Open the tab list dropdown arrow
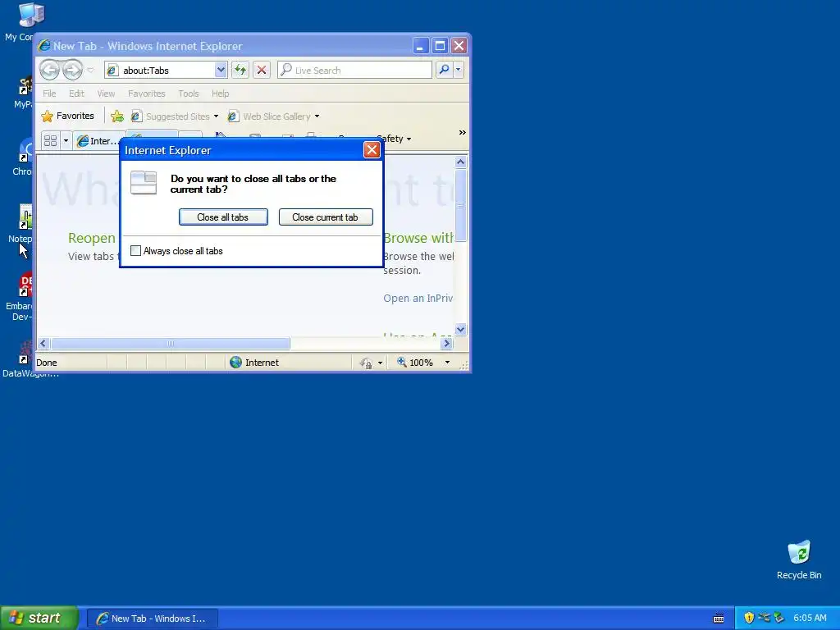This screenshot has height=630, width=840. tap(66, 140)
